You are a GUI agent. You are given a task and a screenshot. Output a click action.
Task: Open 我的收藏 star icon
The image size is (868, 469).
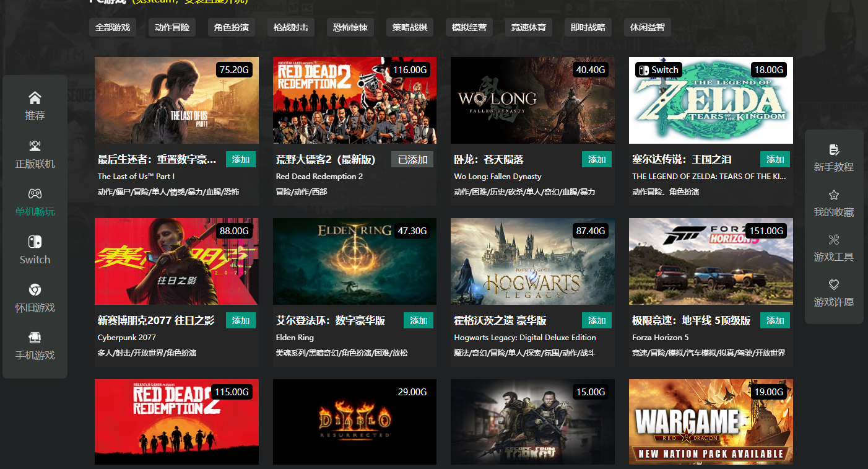coord(833,195)
